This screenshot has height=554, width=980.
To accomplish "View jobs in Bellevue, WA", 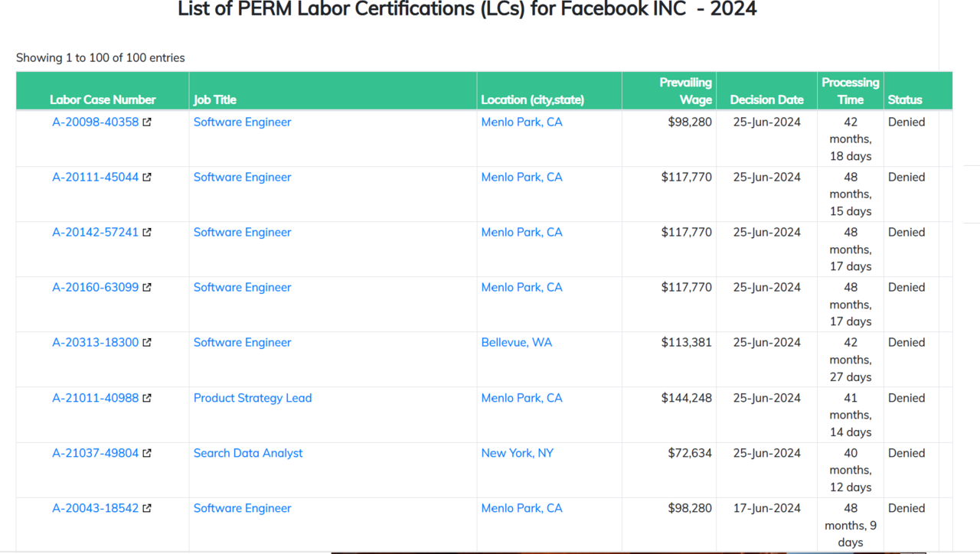I will click(x=517, y=342).
